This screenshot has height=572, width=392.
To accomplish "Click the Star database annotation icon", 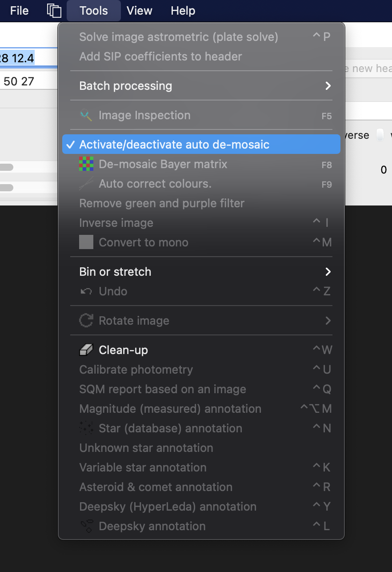I will tap(86, 428).
